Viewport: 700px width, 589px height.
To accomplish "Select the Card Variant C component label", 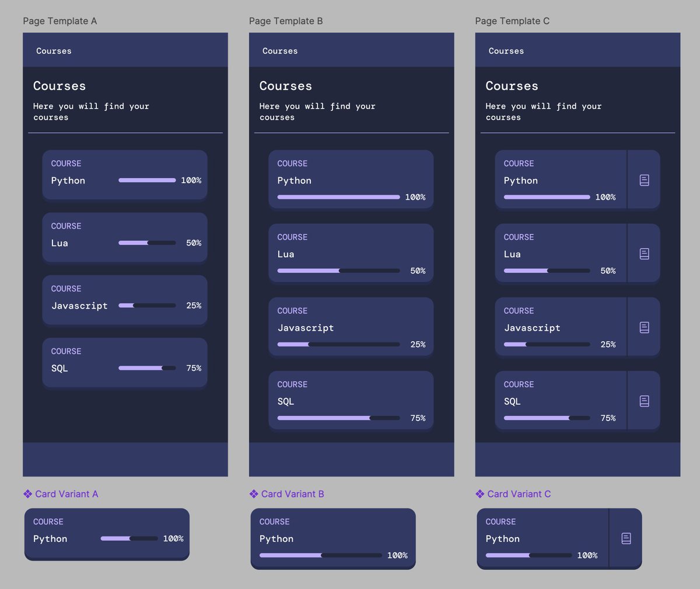I will pyautogui.click(x=519, y=494).
